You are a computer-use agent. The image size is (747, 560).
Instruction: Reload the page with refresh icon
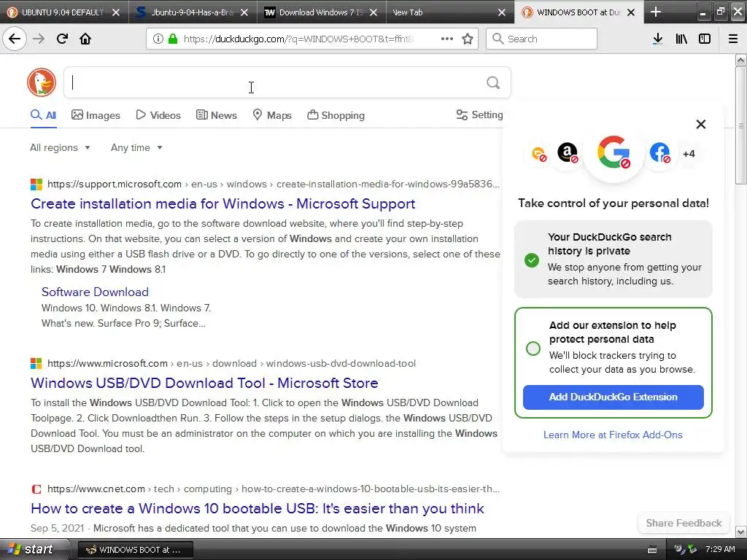pos(62,39)
